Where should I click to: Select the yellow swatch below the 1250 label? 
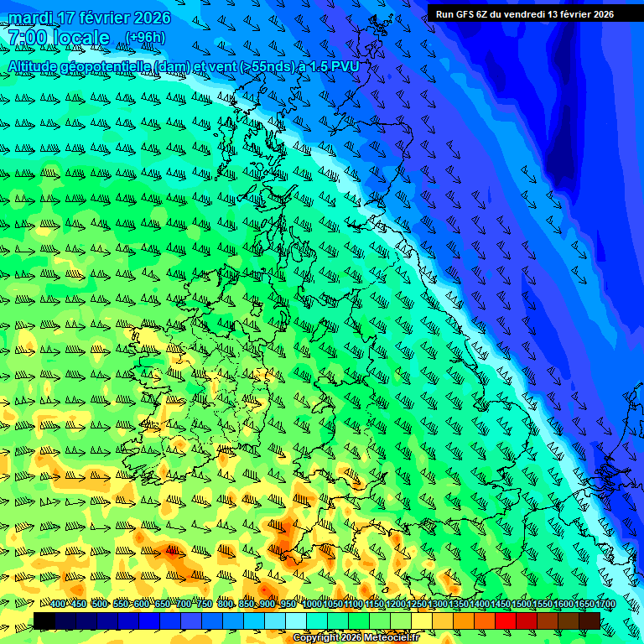[x=422, y=621]
